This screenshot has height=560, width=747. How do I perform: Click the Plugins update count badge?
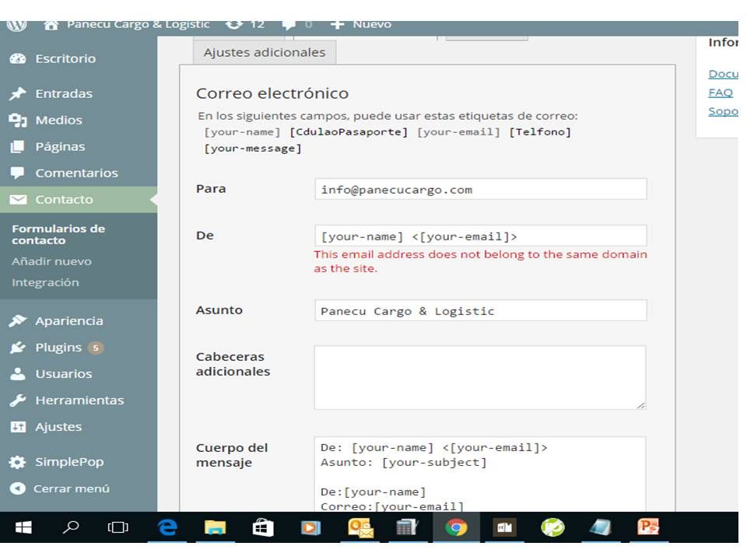(x=96, y=348)
